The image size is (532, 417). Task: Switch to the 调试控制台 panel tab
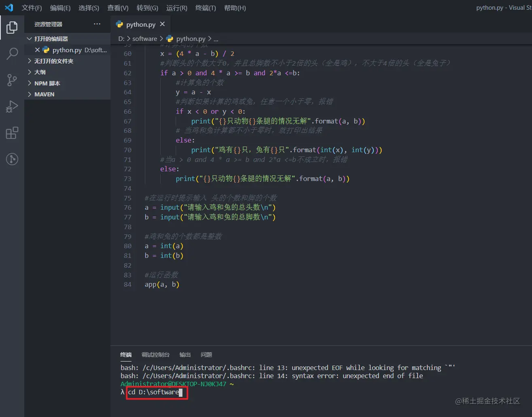click(x=155, y=355)
